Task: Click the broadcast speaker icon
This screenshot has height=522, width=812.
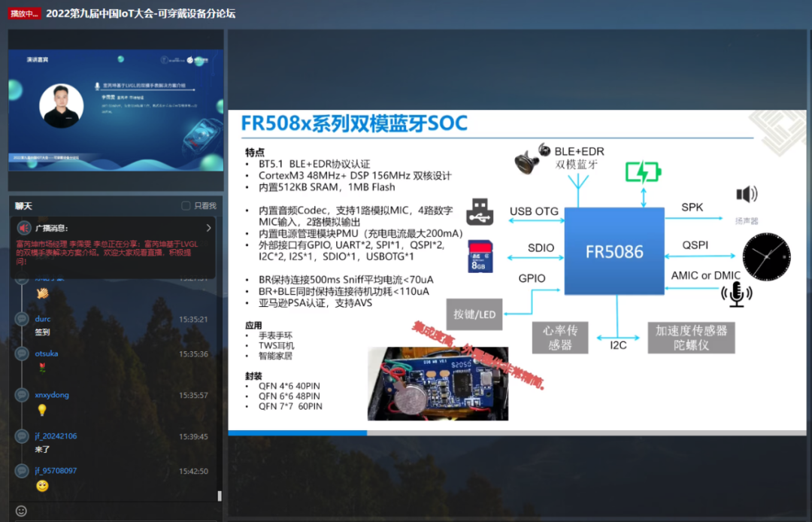Action: pyautogui.click(x=24, y=228)
